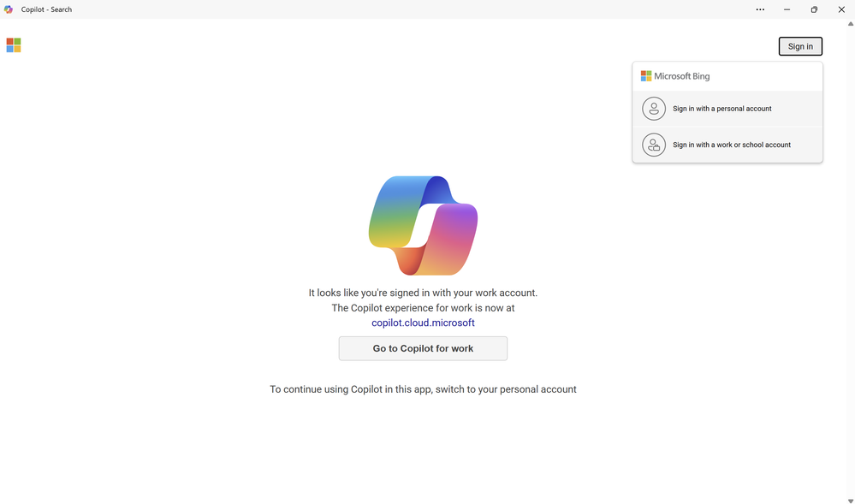Open the copilot.cloud.microsoft link
The width and height of the screenshot is (855, 504).
pos(423,323)
